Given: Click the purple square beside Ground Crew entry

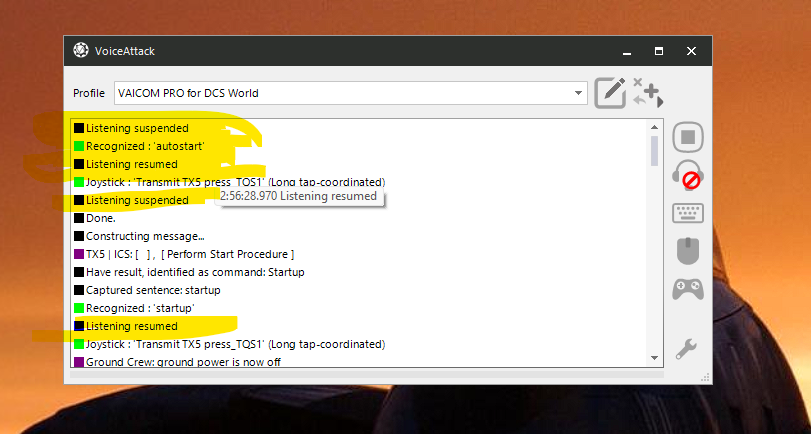Looking at the screenshot, I should click(x=79, y=362).
